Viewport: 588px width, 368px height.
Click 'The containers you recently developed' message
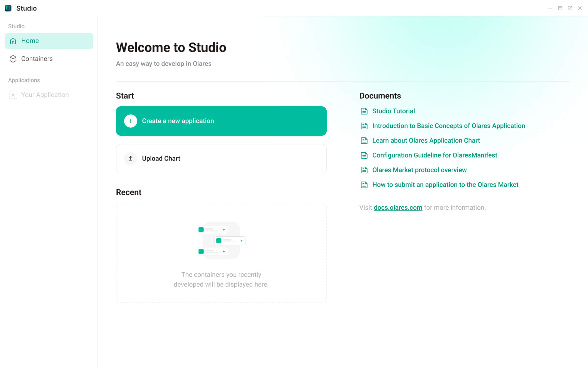tap(221, 279)
